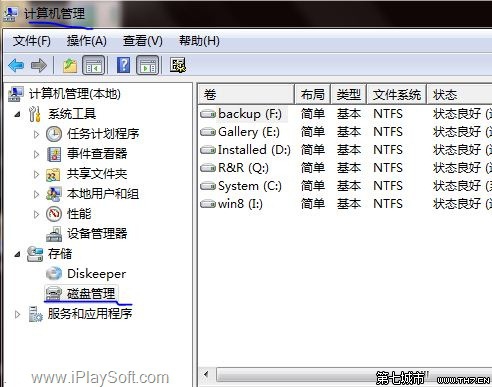Click the 任务计划程序 clock icon
The height and width of the screenshot is (387, 492).
(x=54, y=134)
